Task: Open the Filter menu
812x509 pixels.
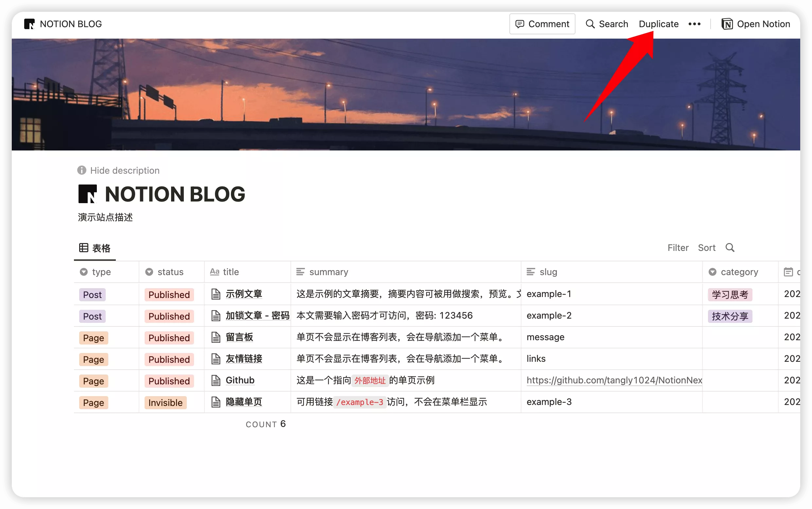Action: click(678, 248)
